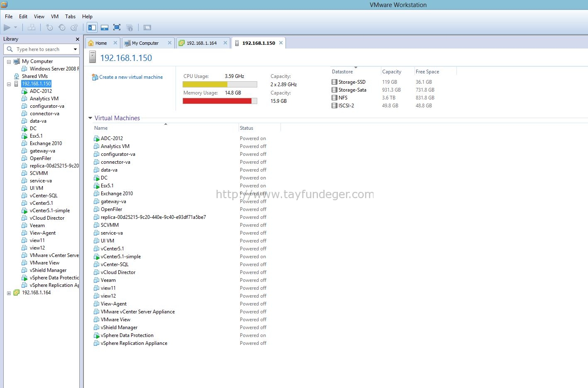
Task: Click the Revert to Snapshot toolbar icon
Action: (x=62, y=28)
